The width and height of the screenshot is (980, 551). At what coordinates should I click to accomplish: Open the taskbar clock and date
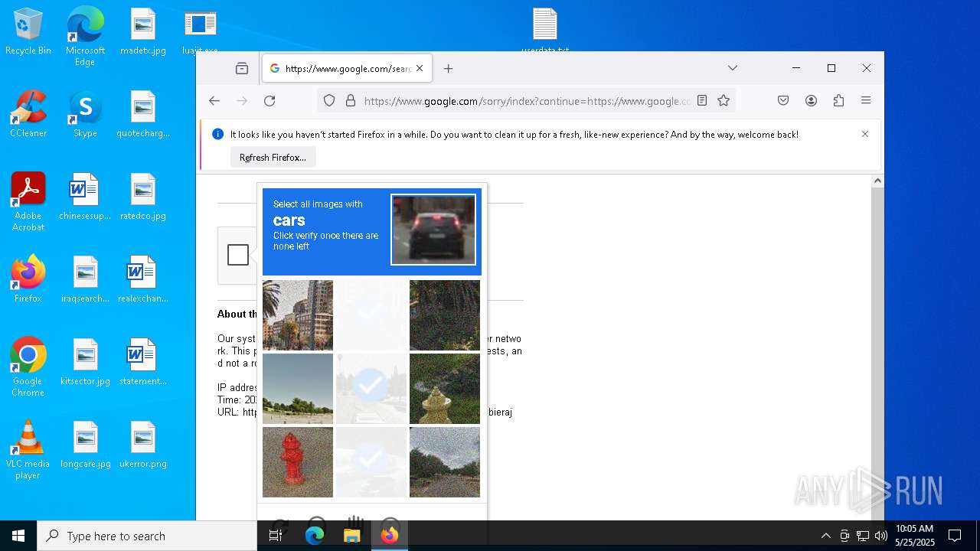pos(914,536)
